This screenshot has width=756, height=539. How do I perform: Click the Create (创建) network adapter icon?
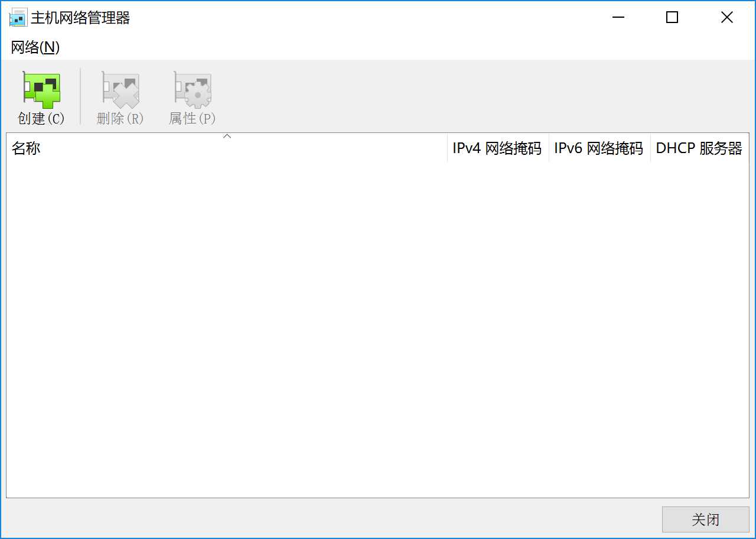point(41,89)
